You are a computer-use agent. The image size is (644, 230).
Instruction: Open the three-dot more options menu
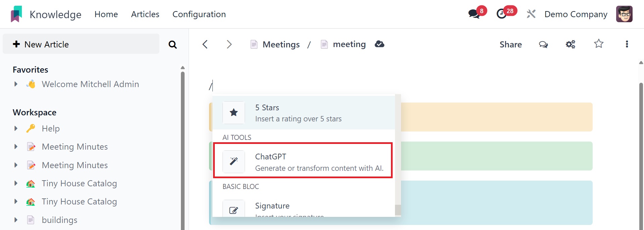627,44
